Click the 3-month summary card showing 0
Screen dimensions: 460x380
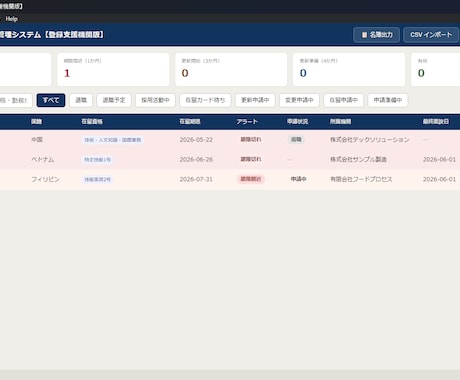[231, 69]
